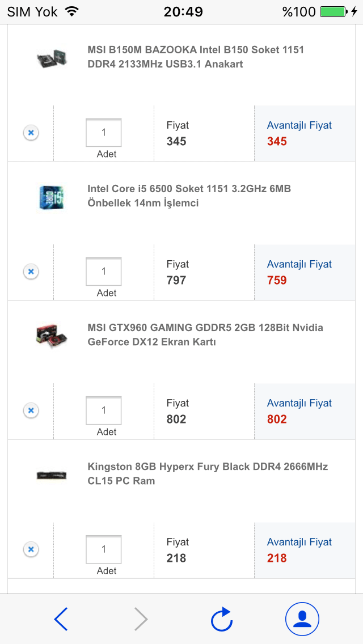Tap the browser forward arrow
Screen dimensions: 363x644
click(141, 619)
